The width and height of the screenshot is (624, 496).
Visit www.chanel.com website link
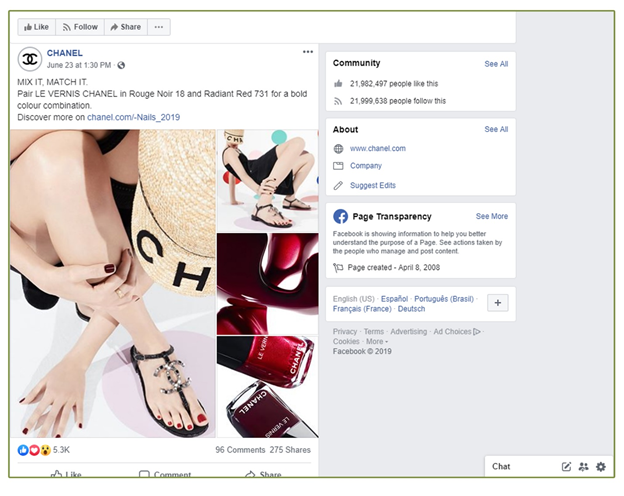(x=378, y=148)
